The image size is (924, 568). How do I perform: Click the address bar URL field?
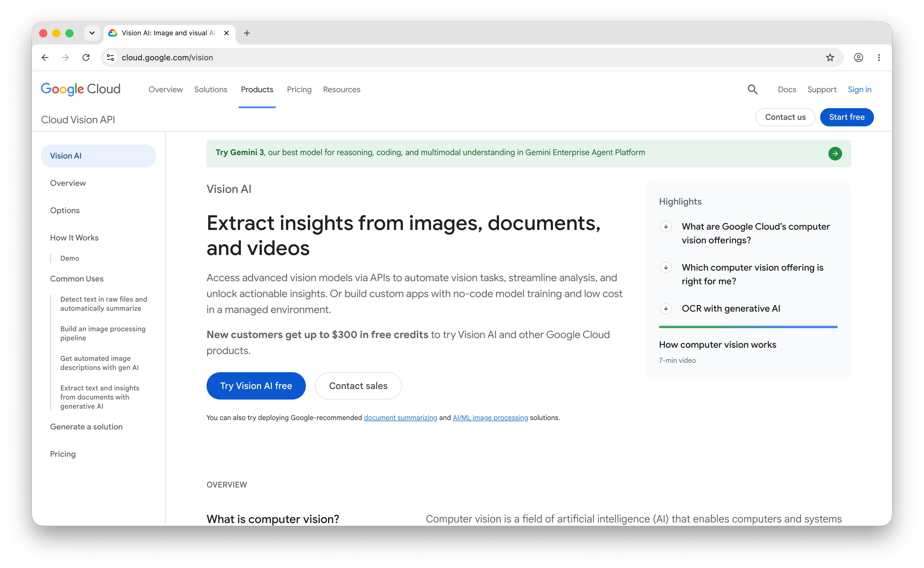point(472,57)
